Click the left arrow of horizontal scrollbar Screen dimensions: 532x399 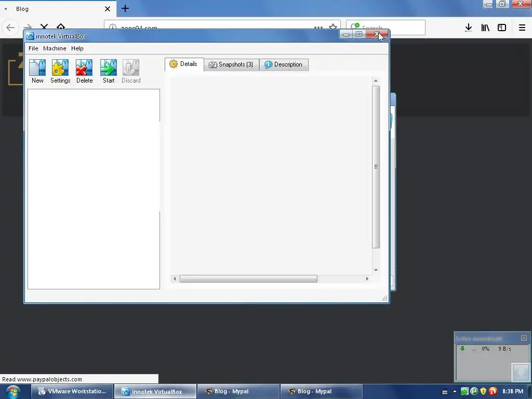175,278
